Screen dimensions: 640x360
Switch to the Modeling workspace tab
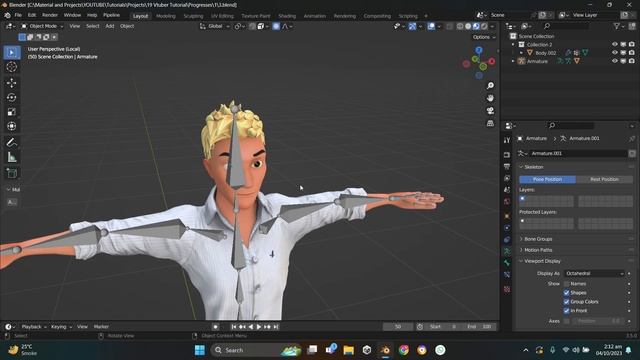(166, 16)
